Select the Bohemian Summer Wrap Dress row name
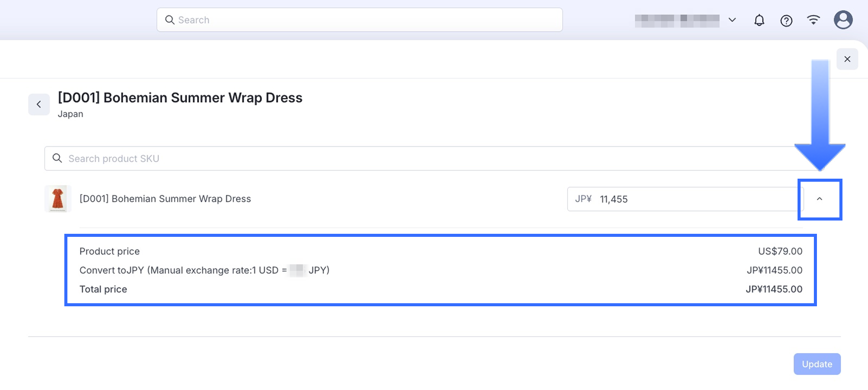The height and width of the screenshot is (390, 868). 165,199
